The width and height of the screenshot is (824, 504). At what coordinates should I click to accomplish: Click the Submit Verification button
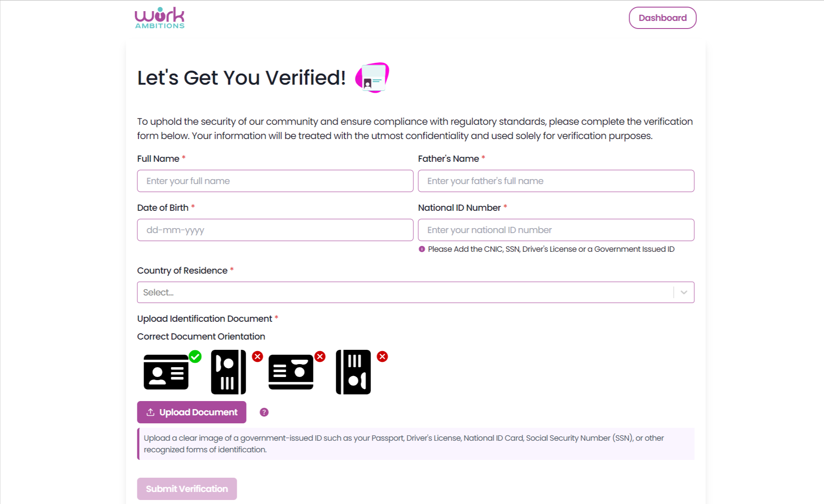[187, 489]
